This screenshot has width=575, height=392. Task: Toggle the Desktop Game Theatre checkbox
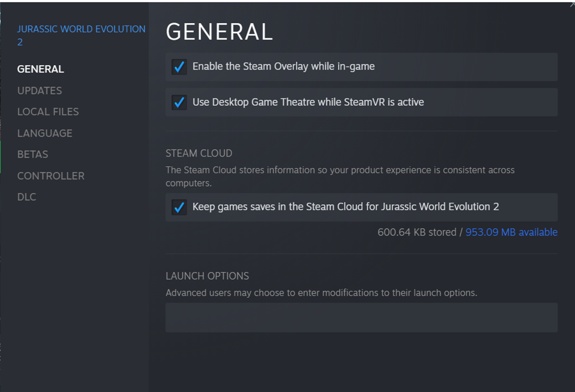tap(179, 102)
